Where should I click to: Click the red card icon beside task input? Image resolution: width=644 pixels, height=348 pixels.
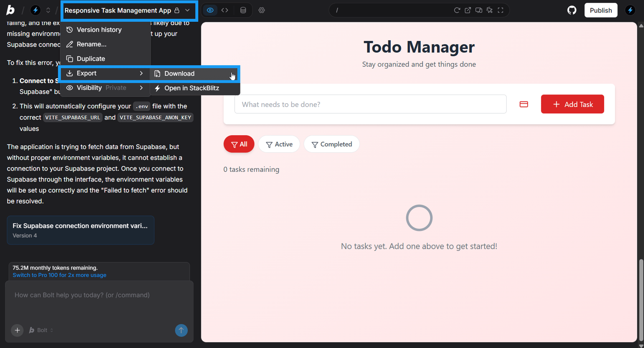click(524, 104)
